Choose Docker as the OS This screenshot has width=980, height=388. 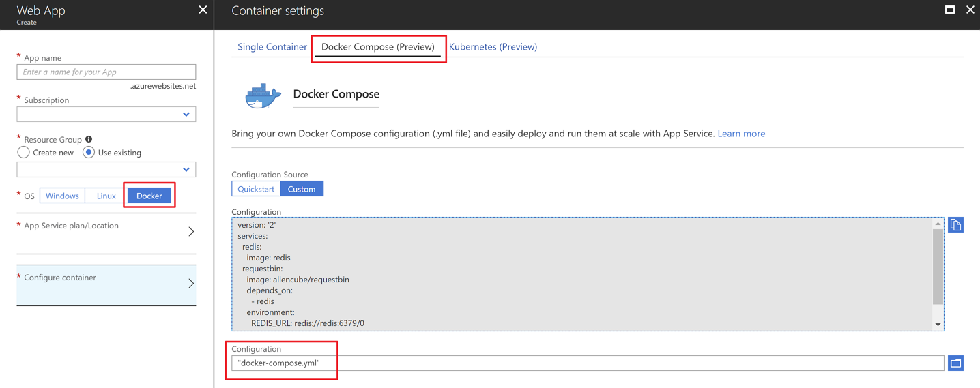(149, 196)
